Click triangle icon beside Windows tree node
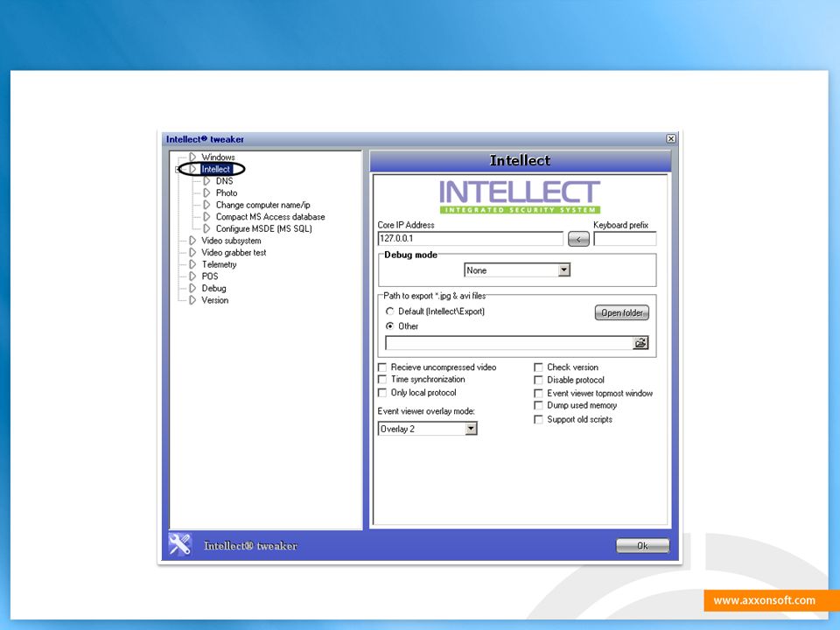Viewport: 840px width, 630px height. click(192, 157)
